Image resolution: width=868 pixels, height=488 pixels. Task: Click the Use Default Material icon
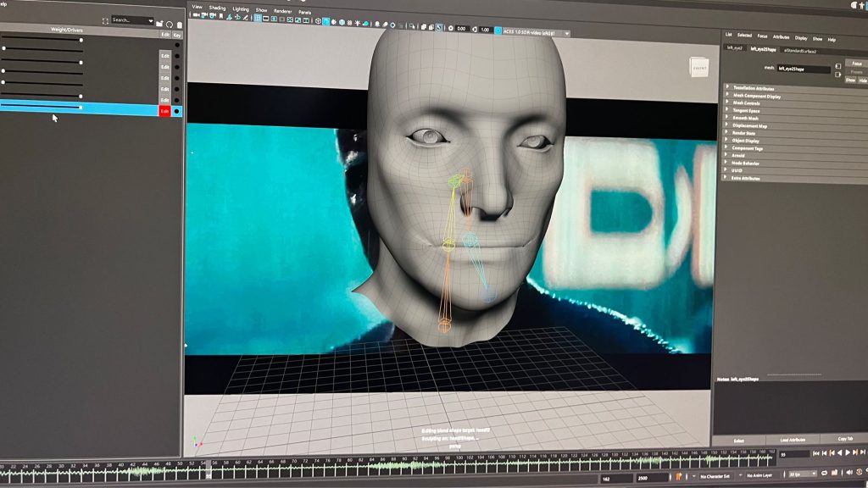coord(334,22)
